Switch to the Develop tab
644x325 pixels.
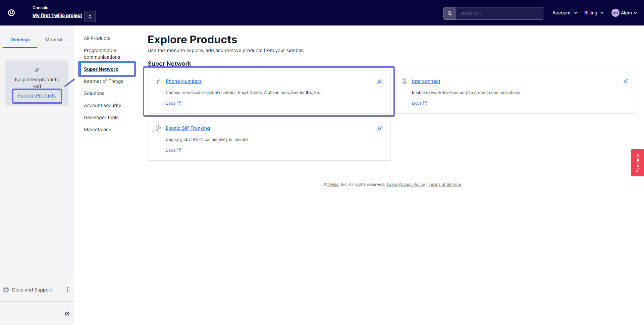20,40
